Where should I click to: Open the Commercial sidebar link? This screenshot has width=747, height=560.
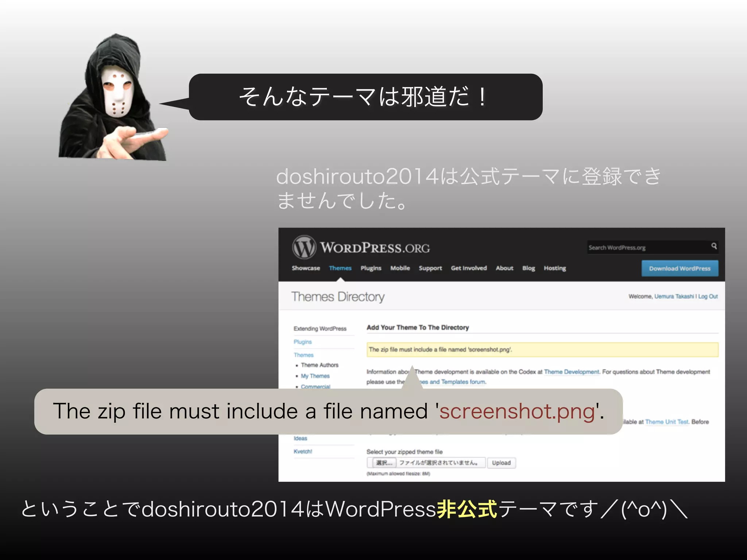(316, 386)
